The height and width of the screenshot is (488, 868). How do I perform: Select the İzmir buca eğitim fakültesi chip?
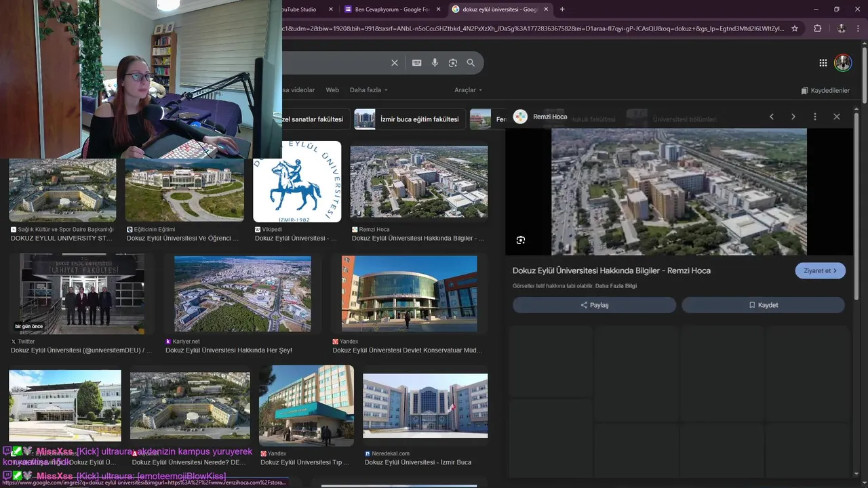pyautogui.click(x=410, y=119)
